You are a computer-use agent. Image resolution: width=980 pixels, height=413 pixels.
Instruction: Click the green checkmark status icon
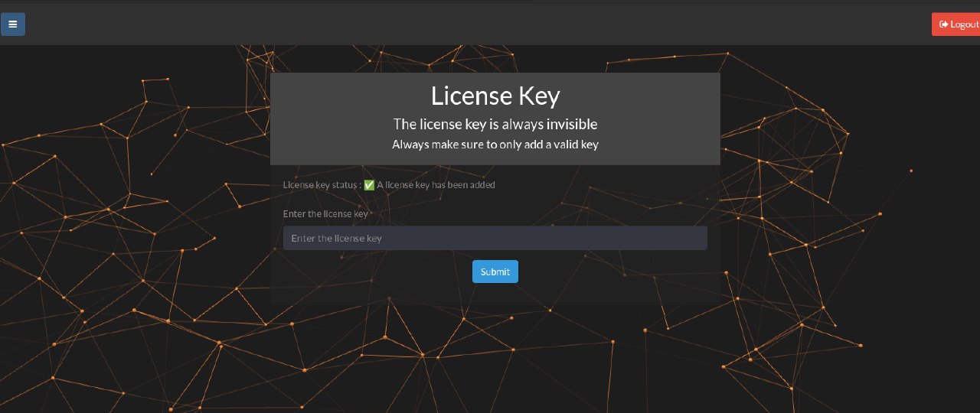point(369,185)
